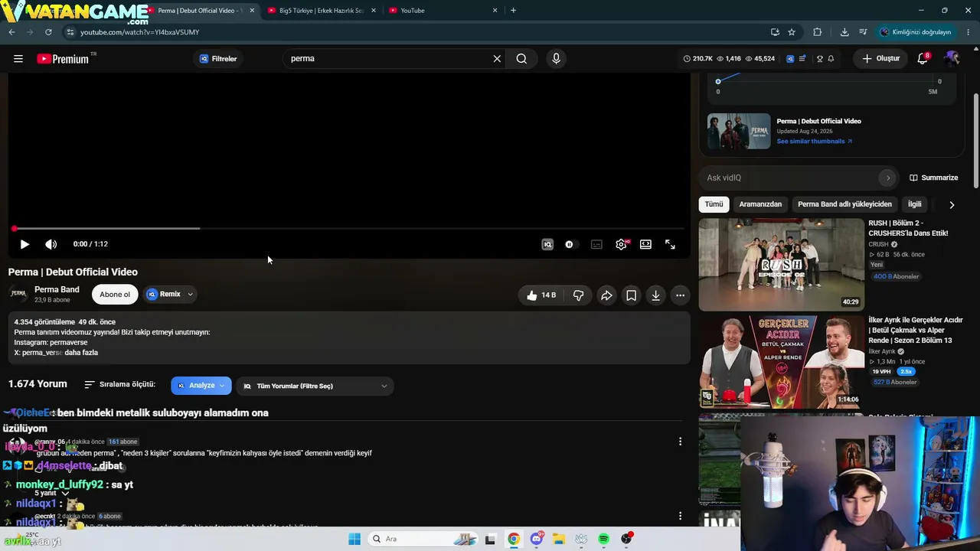Click the Summarize button
980x551 pixels.
pos(934,178)
